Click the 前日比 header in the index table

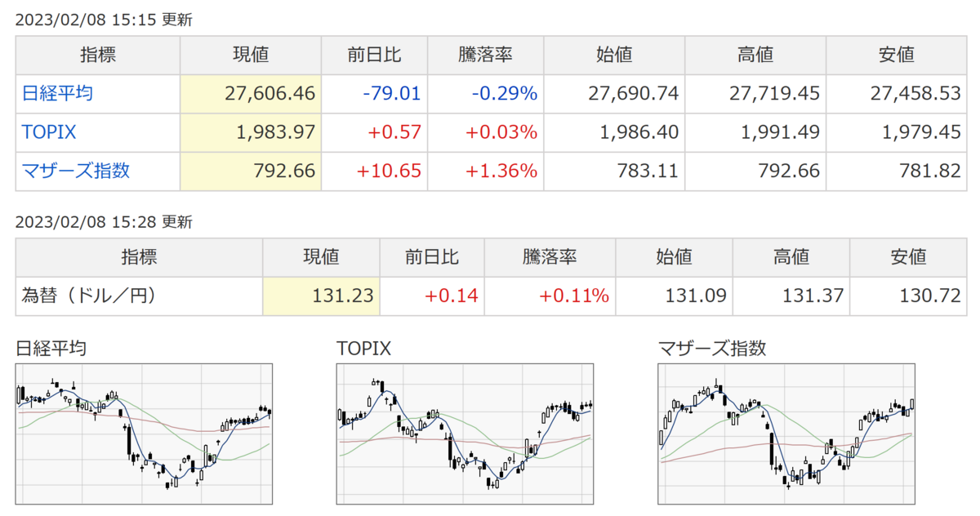pos(374,55)
